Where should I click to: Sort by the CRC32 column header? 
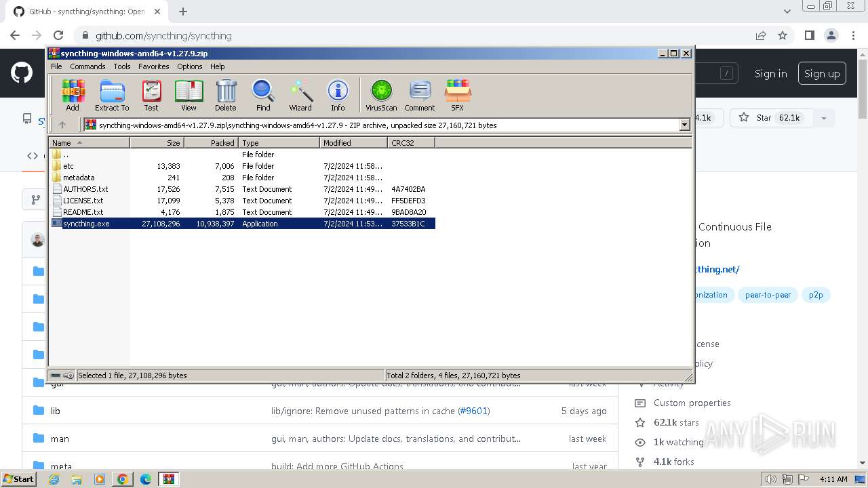point(411,142)
